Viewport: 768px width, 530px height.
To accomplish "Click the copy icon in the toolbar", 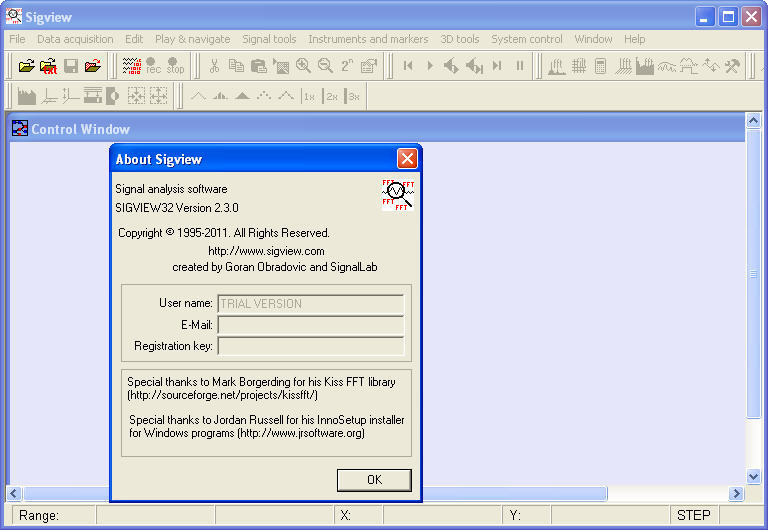I will coord(237,66).
